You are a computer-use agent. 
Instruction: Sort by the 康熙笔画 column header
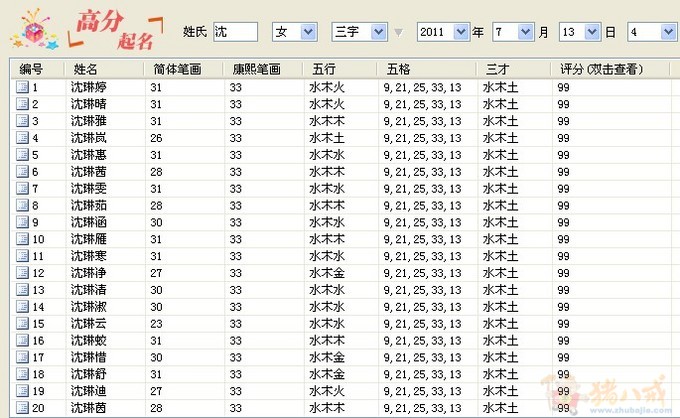coord(263,69)
